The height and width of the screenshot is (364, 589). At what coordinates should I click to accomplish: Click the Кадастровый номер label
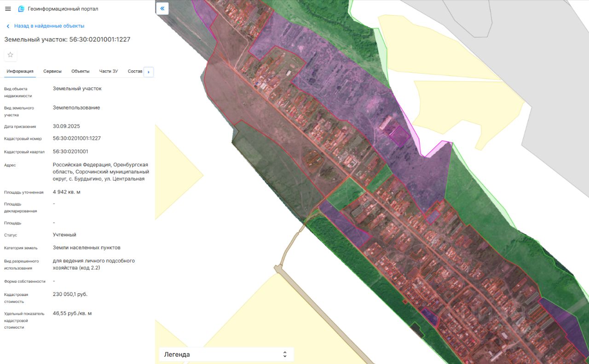pos(23,139)
